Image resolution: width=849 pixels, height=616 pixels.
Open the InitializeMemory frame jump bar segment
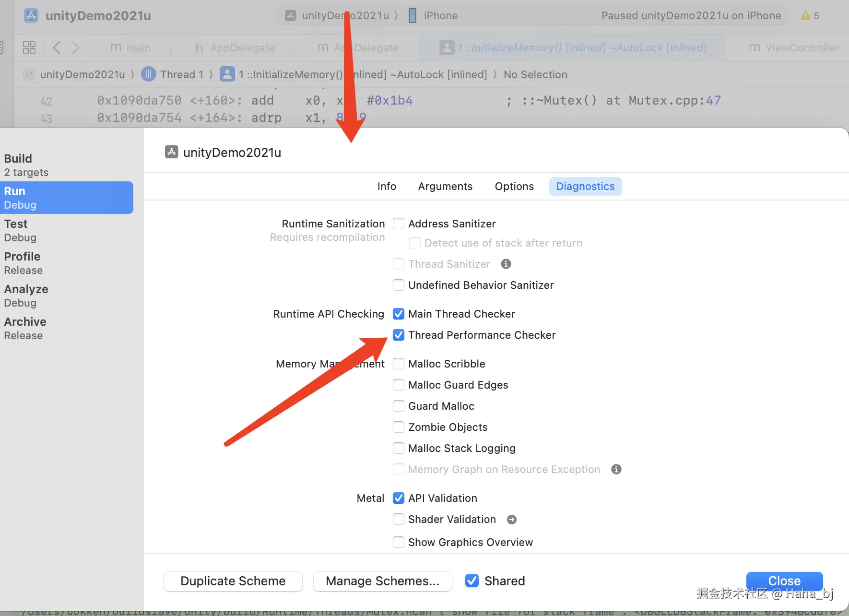[x=354, y=74]
